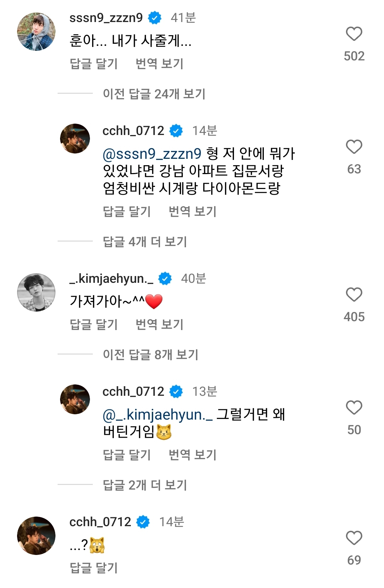384x588 pixels.
Task: Open sssn9_zzzn9's profile picture
Action: pyautogui.click(x=36, y=32)
